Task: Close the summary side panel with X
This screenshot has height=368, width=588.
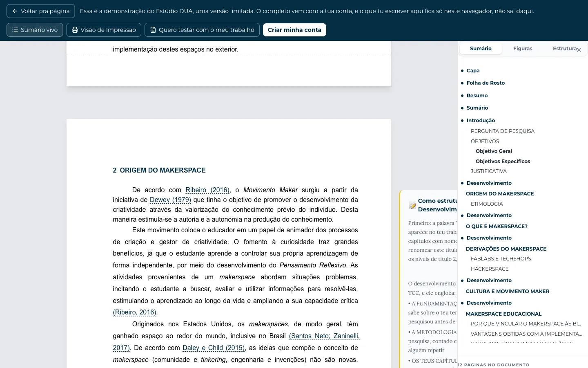Action: [x=579, y=50]
